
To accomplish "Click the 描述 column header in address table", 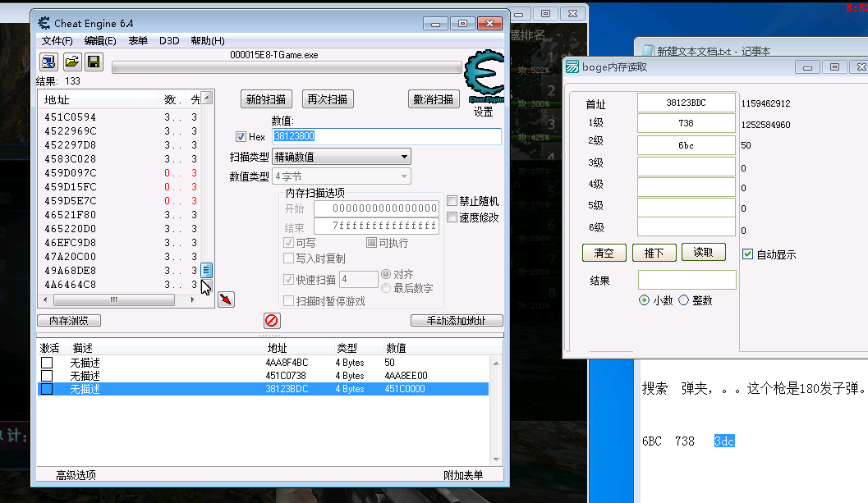I will pyautogui.click(x=82, y=348).
